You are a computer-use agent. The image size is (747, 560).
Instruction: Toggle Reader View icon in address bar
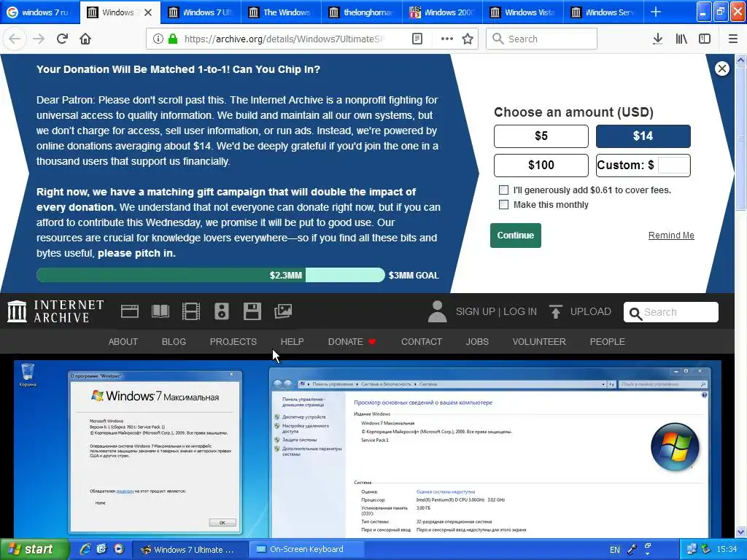(x=417, y=39)
